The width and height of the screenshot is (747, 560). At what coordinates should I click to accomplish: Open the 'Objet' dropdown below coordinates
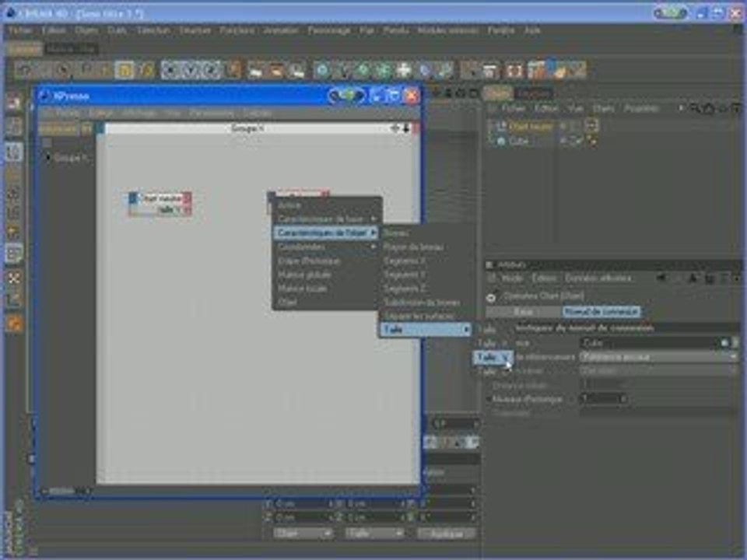coord(302,534)
